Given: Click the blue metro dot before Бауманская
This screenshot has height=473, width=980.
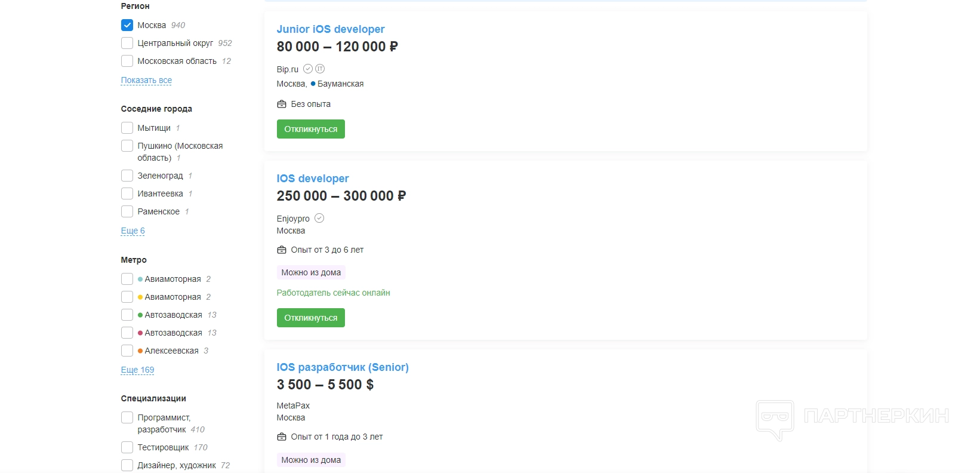Looking at the screenshot, I should tap(313, 84).
